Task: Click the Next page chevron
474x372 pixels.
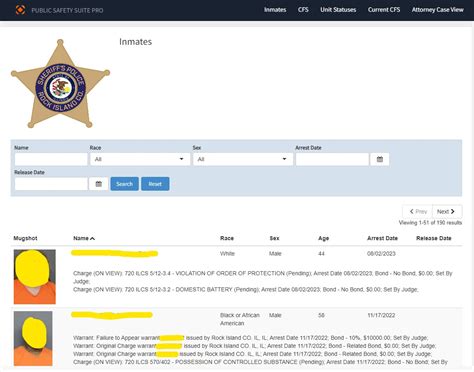Action: (453, 211)
